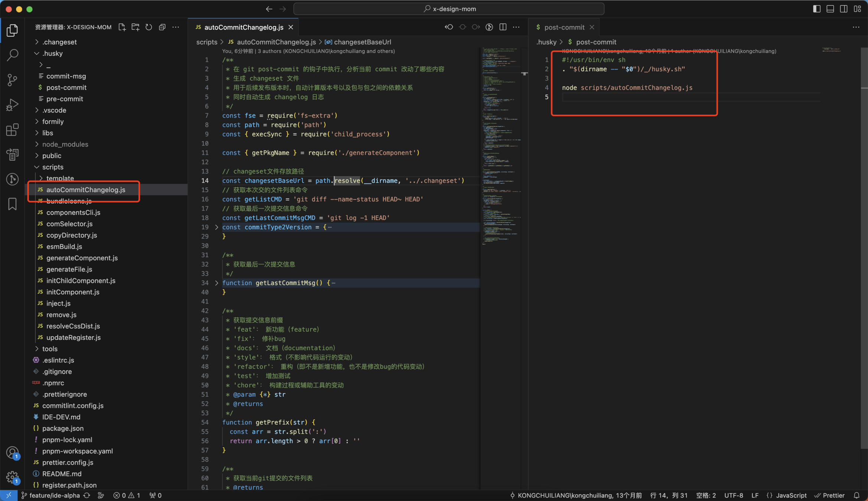
Task: Refresh the file explorer
Action: tap(149, 27)
